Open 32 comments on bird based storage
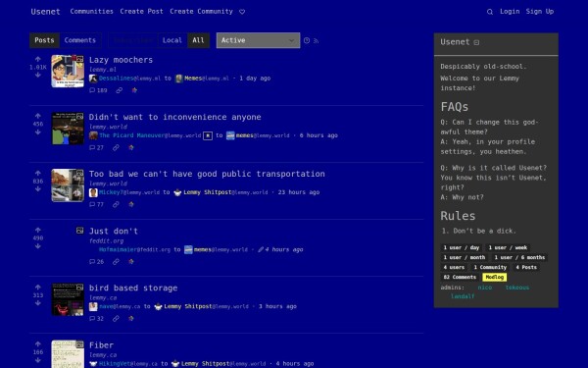The width and height of the screenshot is (588, 368). [96, 319]
